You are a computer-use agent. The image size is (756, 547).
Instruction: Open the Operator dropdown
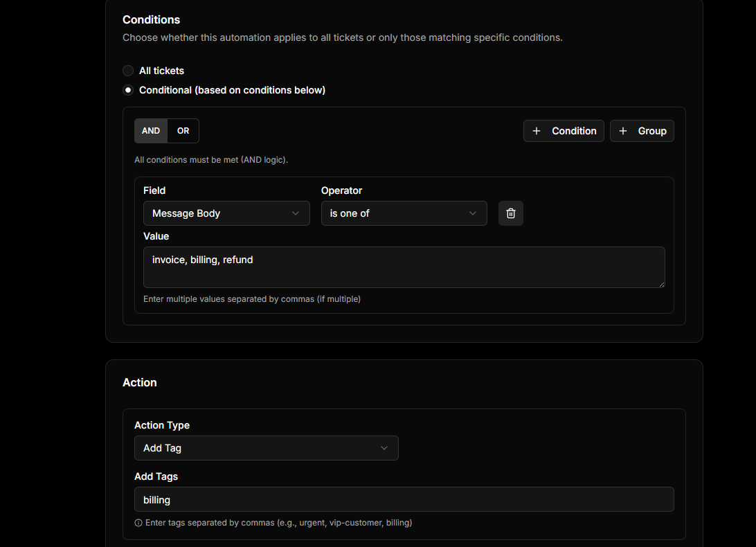point(404,213)
